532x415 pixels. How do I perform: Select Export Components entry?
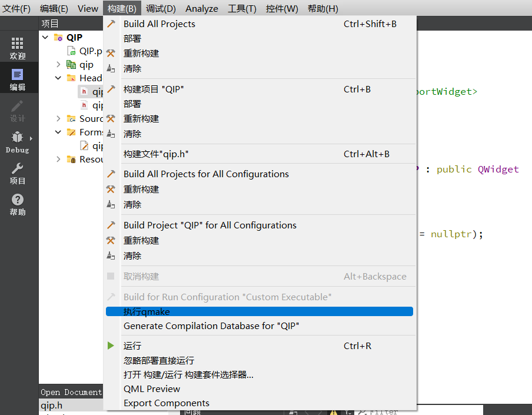(260, 403)
